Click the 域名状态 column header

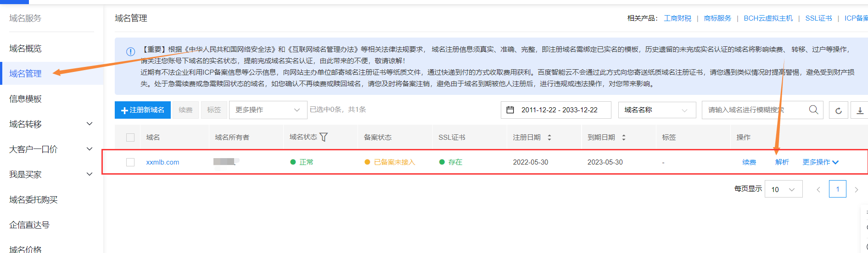coord(303,137)
